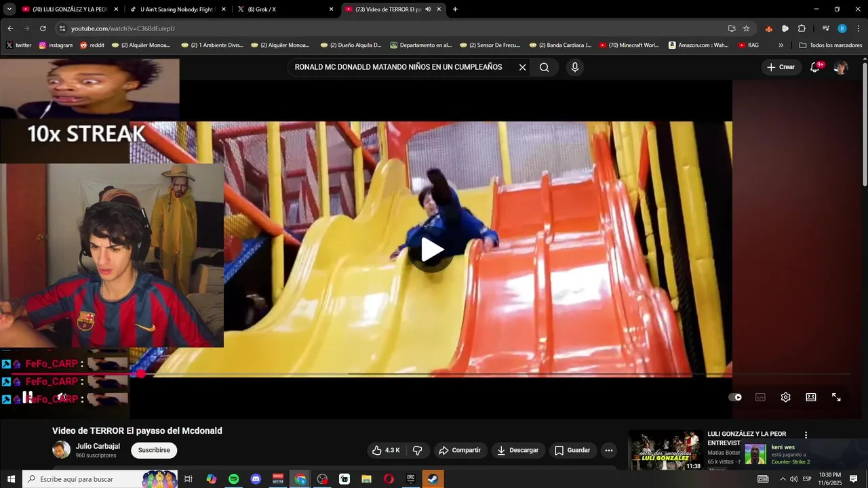Open the Chrome three-dot menu
868x488 pixels.
[859, 28]
